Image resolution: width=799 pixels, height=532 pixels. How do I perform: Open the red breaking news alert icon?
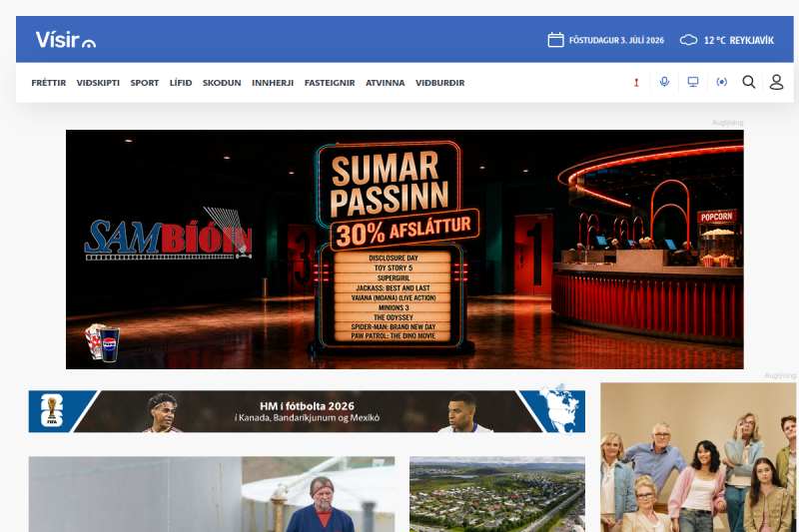[636, 82]
